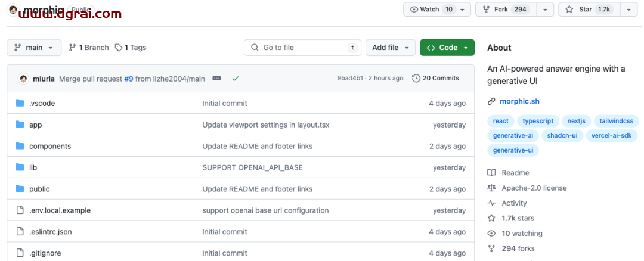Click the eye icon beside 10 watching
Screen dimensions: 644x261
point(491,233)
